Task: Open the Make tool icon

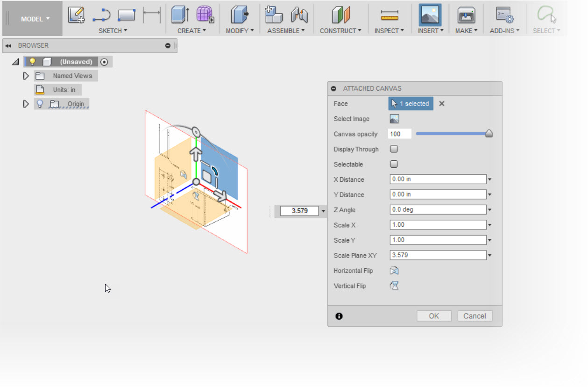Action: click(x=466, y=14)
